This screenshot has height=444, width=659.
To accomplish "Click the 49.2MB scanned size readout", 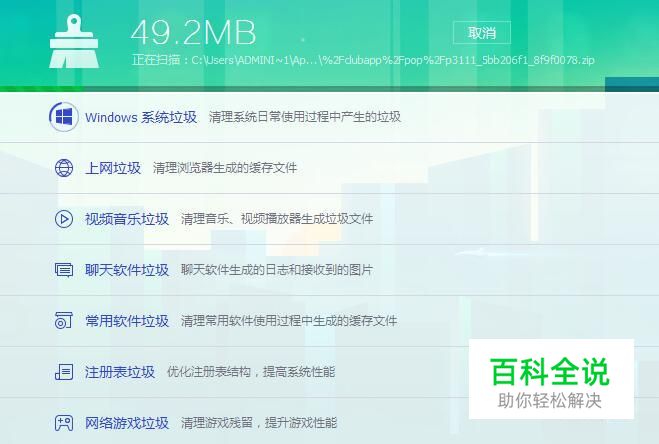I will [x=193, y=32].
